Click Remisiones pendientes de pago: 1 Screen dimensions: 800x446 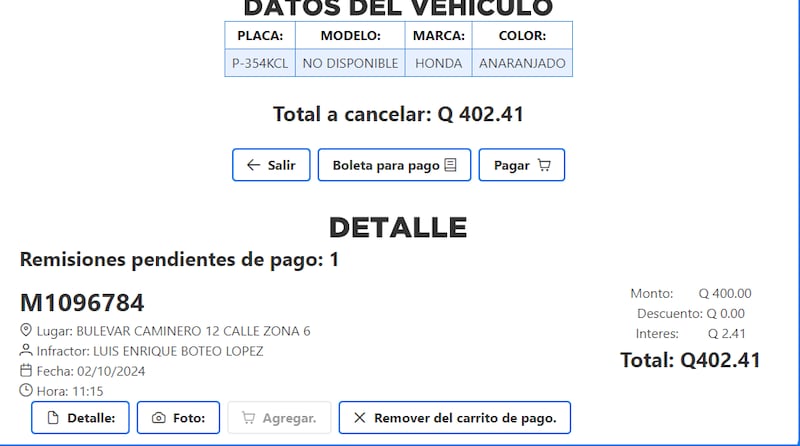click(x=179, y=259)
